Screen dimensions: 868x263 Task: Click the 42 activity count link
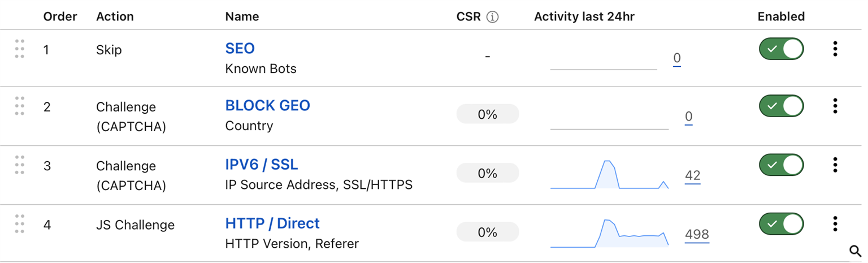[x=692, y=176]
